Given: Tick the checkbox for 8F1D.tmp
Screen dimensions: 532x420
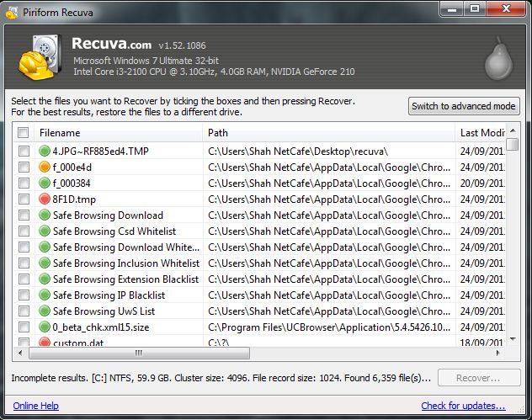Looking at the screenshot, I should (24, 199).
